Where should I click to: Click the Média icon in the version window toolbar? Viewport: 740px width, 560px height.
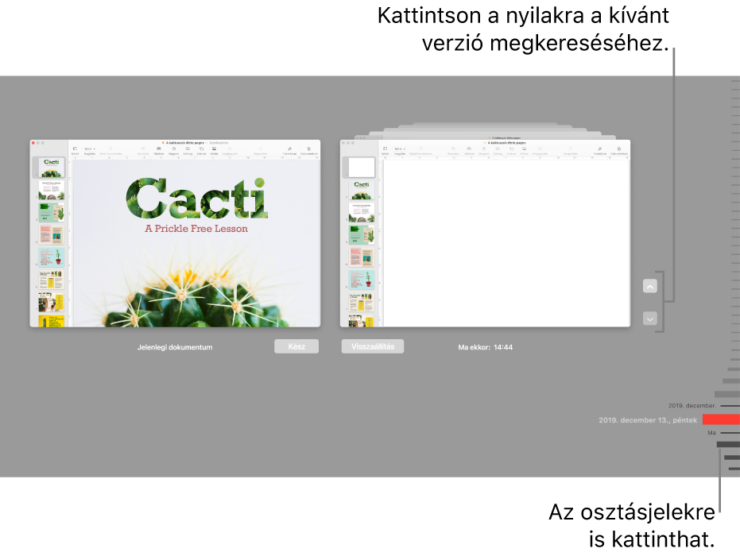tap(524, 149)
